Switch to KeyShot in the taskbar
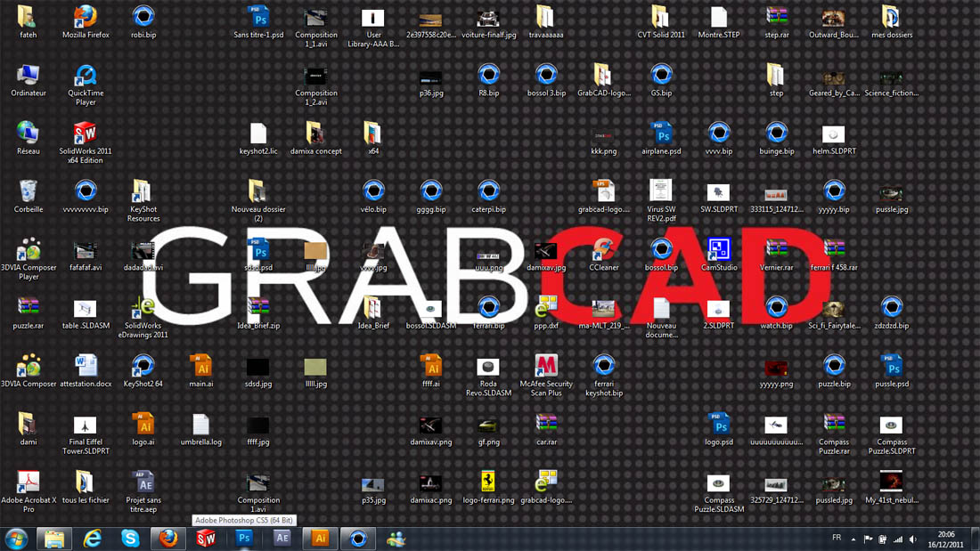The height and width of the screenshot is (551, 980). tap(358, 539)
